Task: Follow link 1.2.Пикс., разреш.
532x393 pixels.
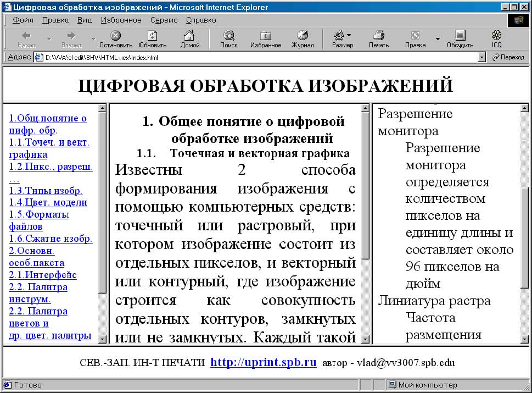Action: point(51,167)
